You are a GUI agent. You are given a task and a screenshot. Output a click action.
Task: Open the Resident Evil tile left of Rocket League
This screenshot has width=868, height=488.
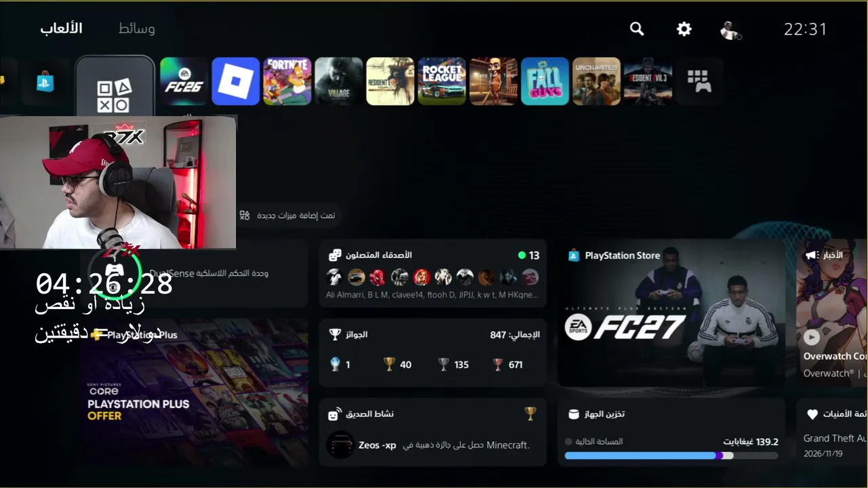pyautogui.click(x=390, y=81)
